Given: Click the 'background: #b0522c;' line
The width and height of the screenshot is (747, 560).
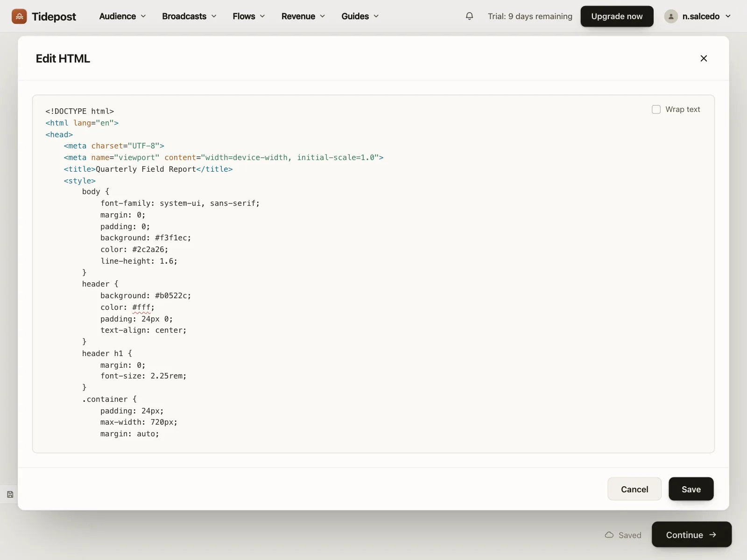Looking at the screenshot, I should pos(146,295).
